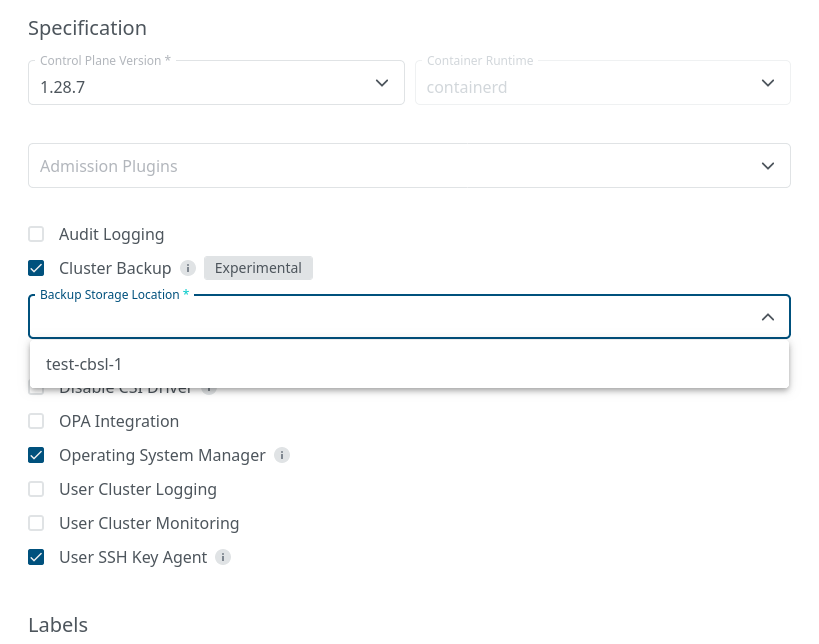Click the User Cluster Monitoring label
The width and height of the screenshot is (819, 644).
[x=149, y=523]
